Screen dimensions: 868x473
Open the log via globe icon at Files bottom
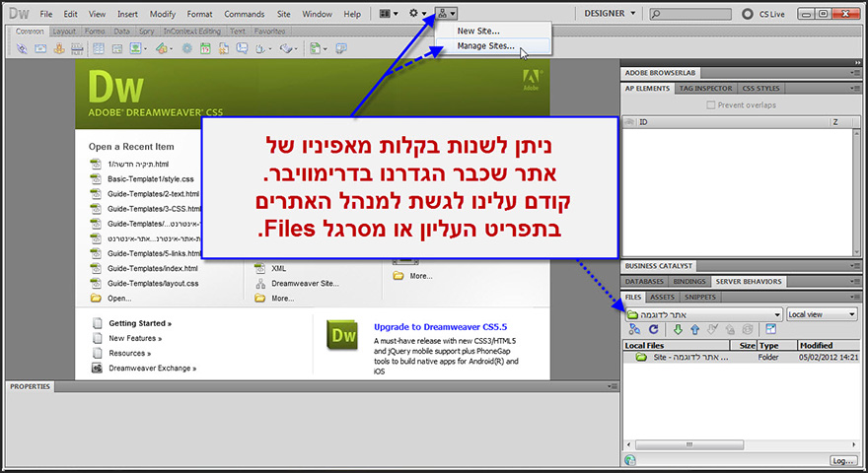click(630, 460)
